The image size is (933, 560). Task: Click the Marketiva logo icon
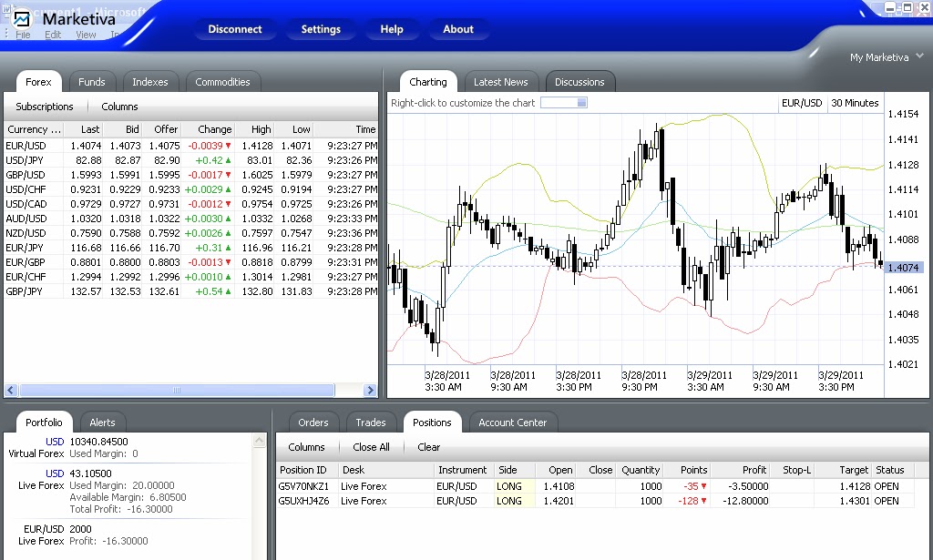pyautogui.click(x=22, y=19)
